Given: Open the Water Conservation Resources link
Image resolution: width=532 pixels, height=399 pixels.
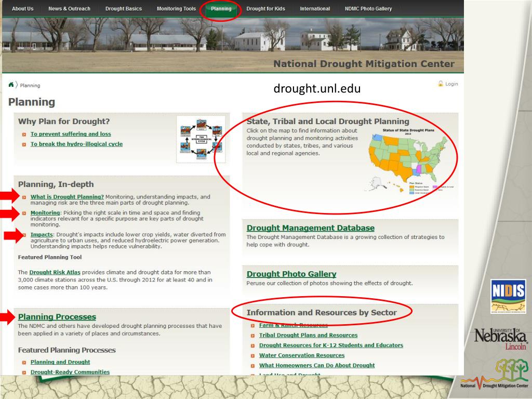Looking at the screenshot, I should tap(302, 355).
